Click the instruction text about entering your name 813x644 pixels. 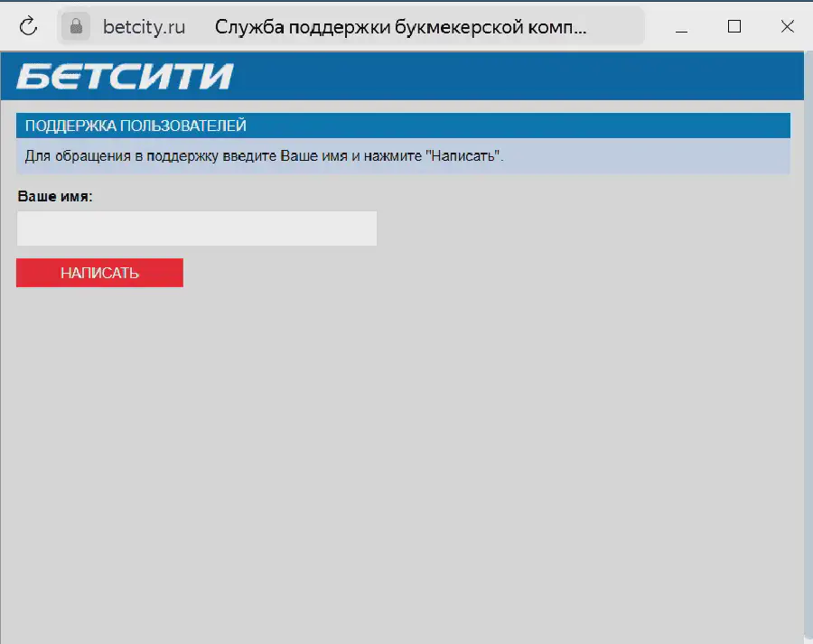click(264, 155)
